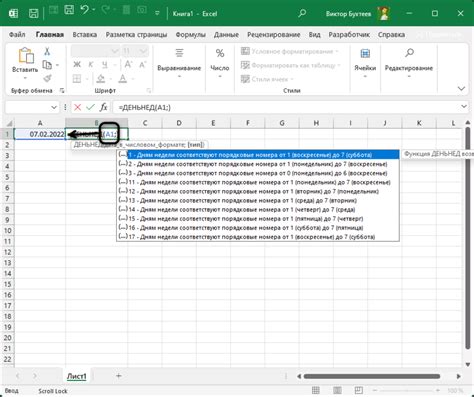Collapse the ribbon with chevron arrow
474x397 pixels.
tap(461, 89)
